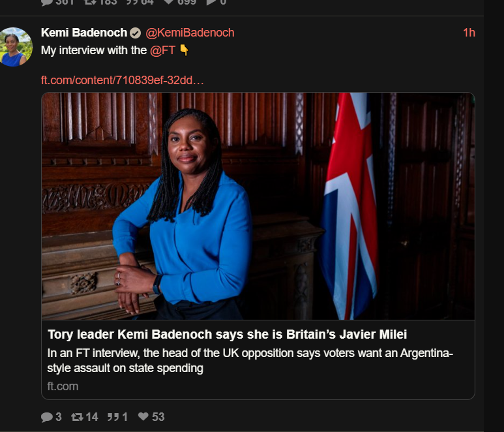This screenshot has width=504, height=432.
Task: Click the reply bubble icon showing 3
Action: (x=47, y=417)
